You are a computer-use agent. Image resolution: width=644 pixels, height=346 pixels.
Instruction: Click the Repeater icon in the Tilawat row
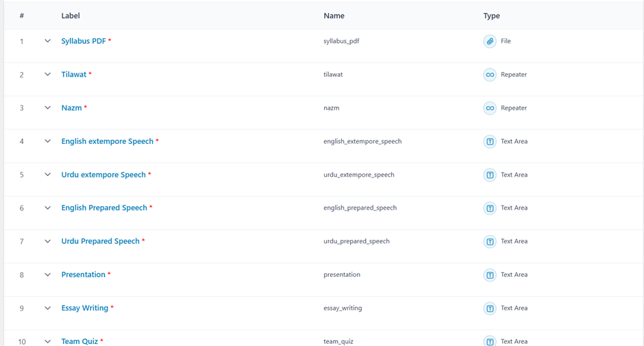489,75
